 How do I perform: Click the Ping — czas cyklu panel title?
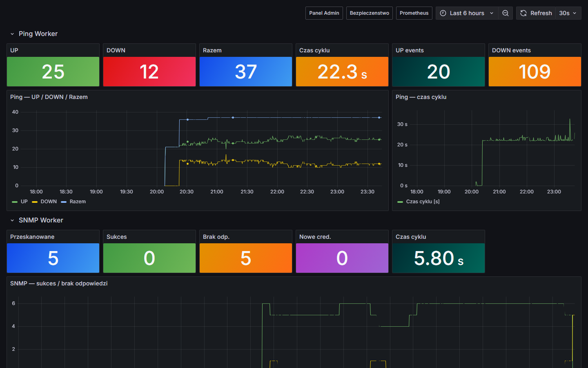421,97
